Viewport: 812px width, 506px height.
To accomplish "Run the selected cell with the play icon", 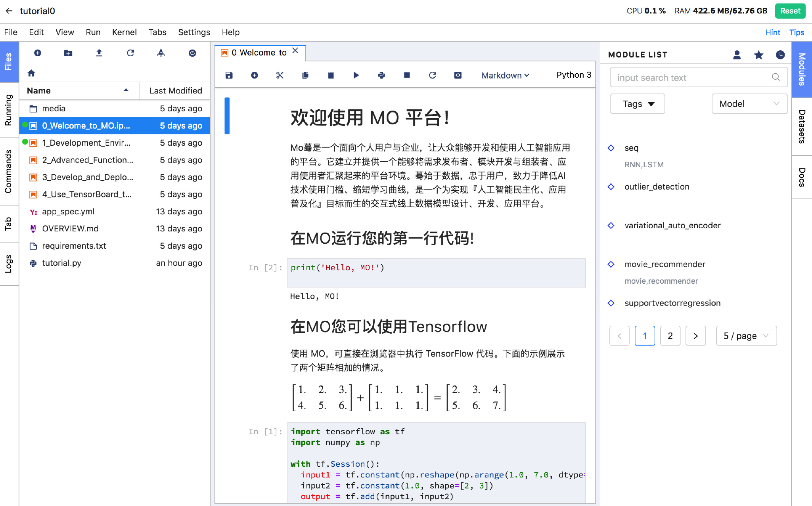I will [x=356, y=75].
